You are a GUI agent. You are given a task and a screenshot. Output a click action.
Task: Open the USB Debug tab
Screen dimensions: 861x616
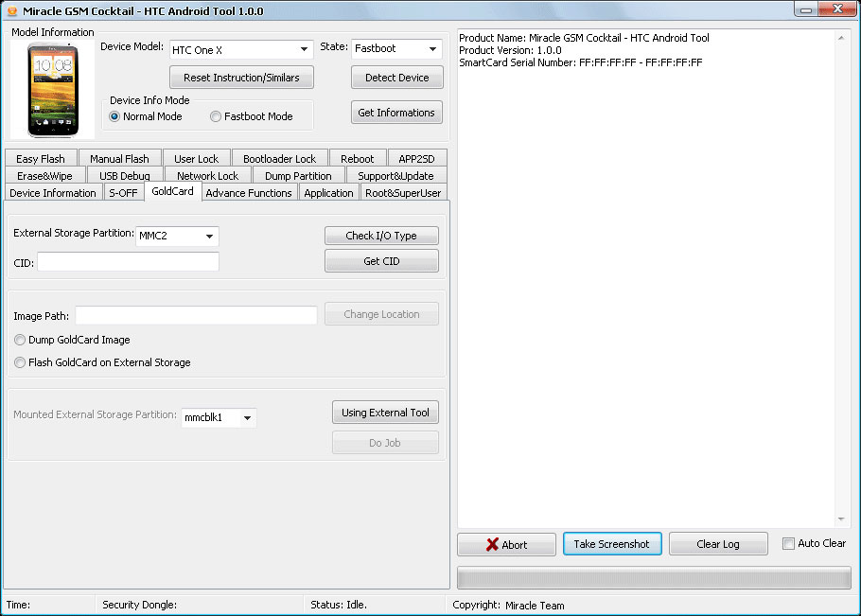tap(125, 176)
